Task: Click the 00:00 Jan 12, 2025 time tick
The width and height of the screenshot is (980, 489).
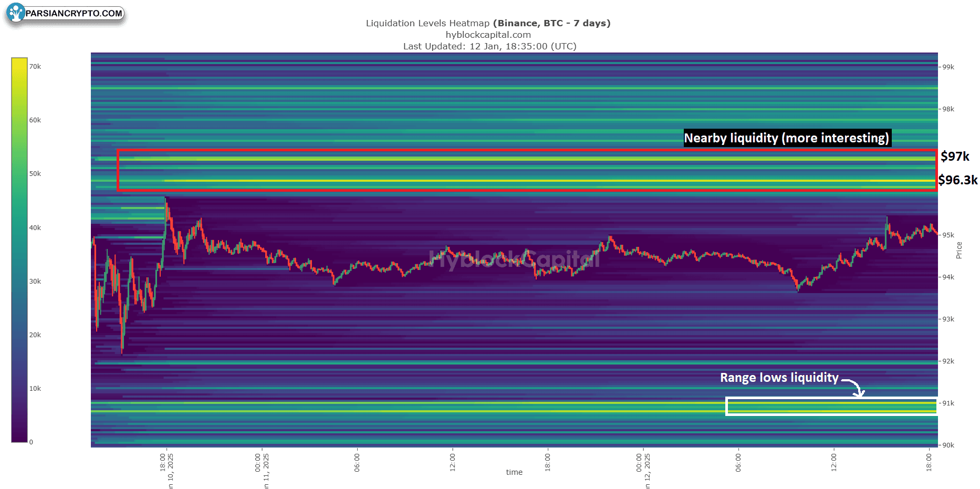Action: [643, 471]
